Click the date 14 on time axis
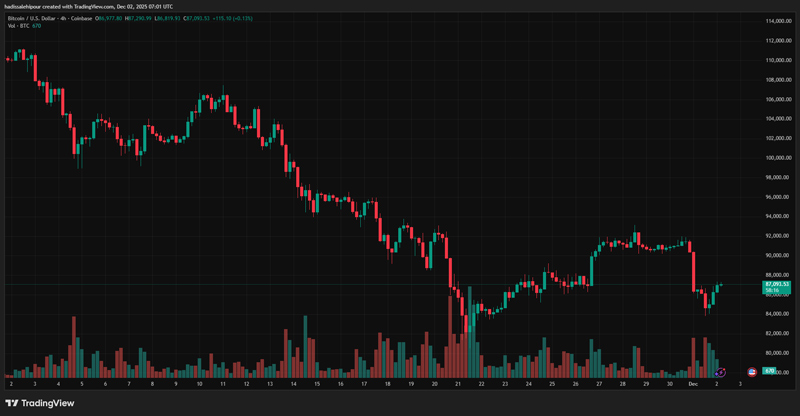800x416 pixels. point(293,383)
